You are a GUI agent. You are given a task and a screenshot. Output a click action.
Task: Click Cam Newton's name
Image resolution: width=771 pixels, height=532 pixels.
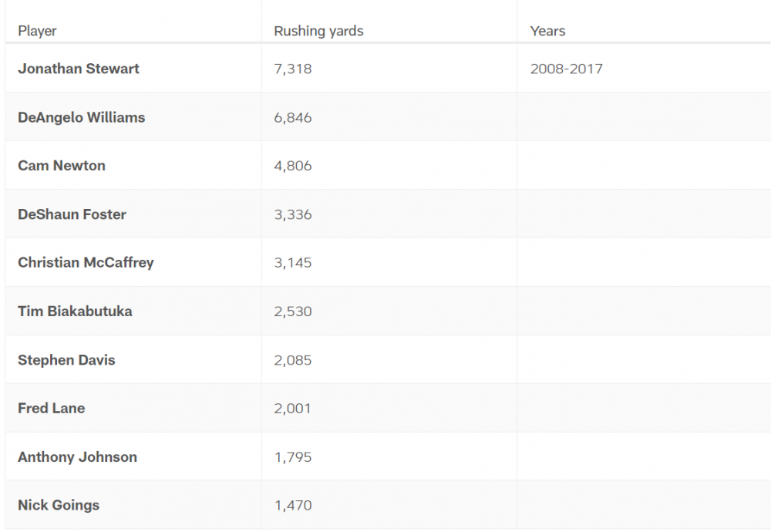62,166
